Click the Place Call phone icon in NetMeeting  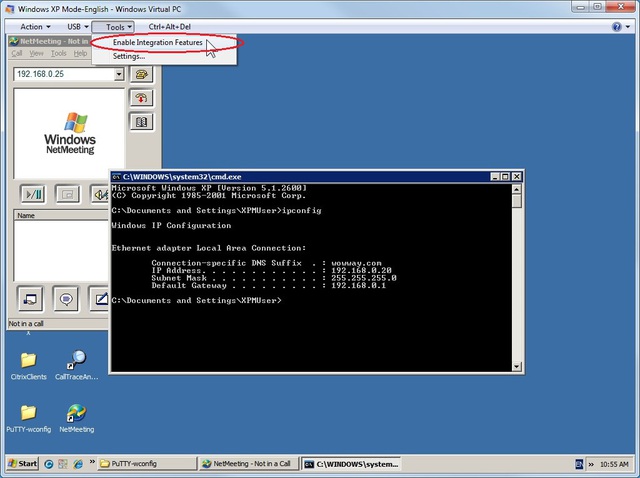click(141, 74)
